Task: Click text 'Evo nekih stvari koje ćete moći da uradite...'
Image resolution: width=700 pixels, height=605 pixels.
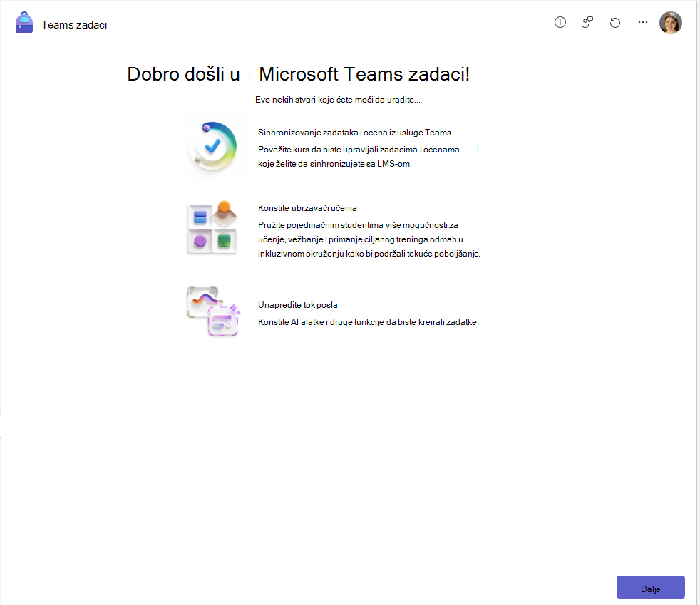Action: (337, 100)
